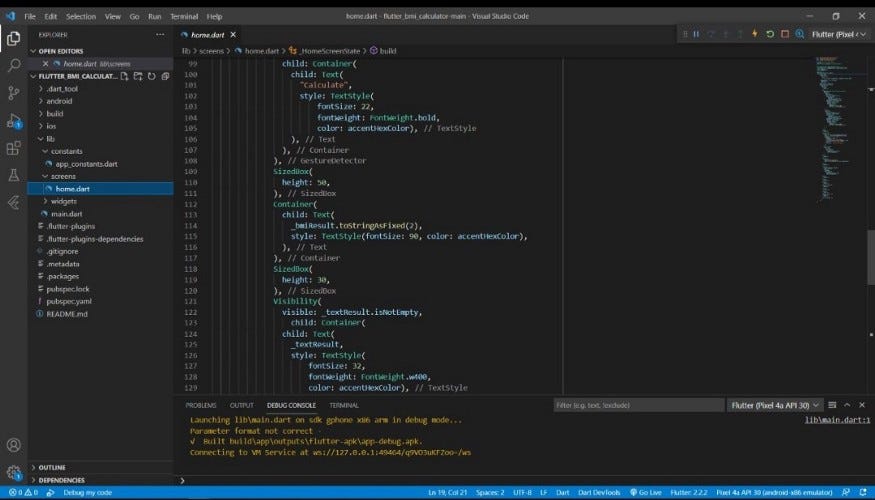The image size is (875, 500).
Task: Open the Flutter (Pixel 4a API 30) console dropdown
Action: click(x=774, y=405)
